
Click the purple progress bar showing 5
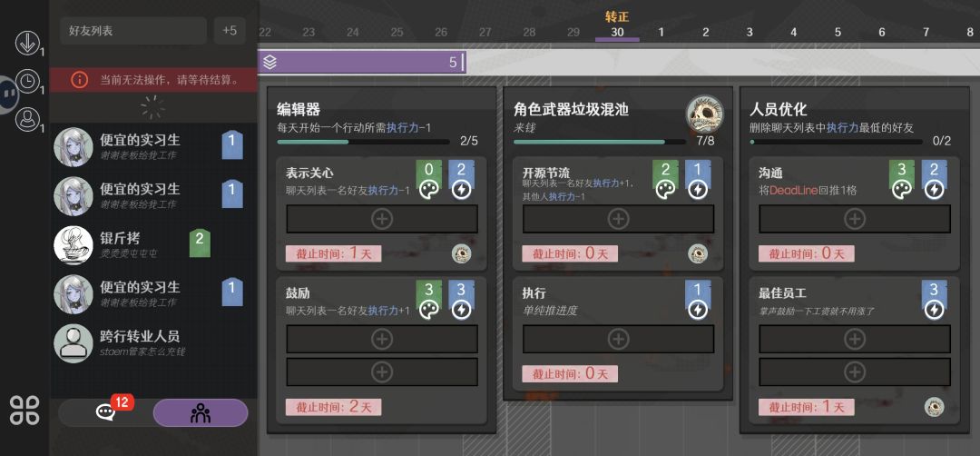[362, 63]
